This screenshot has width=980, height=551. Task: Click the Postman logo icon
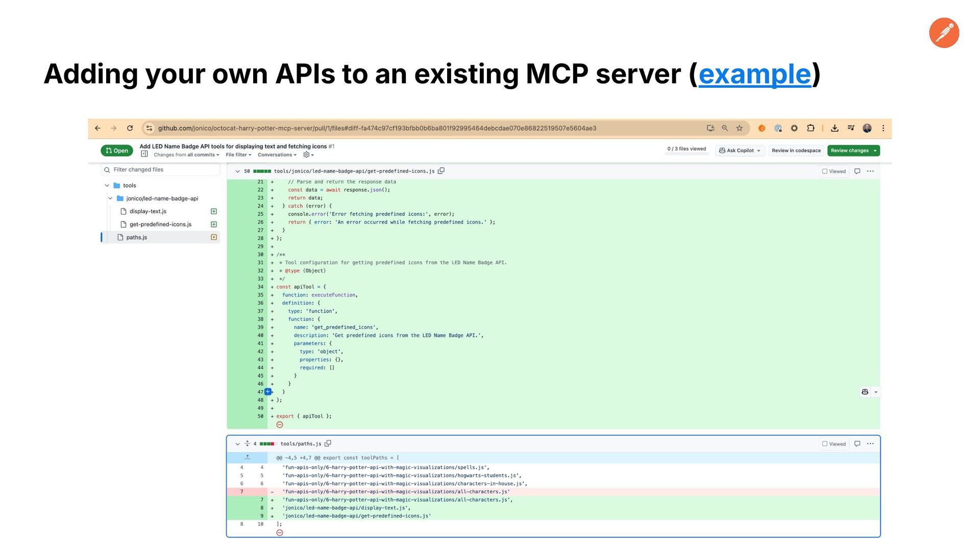[944, 33]
